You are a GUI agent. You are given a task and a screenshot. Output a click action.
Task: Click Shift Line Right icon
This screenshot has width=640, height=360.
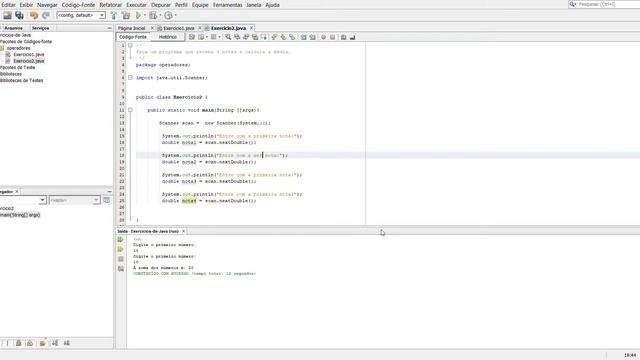(x=312, y=37)
